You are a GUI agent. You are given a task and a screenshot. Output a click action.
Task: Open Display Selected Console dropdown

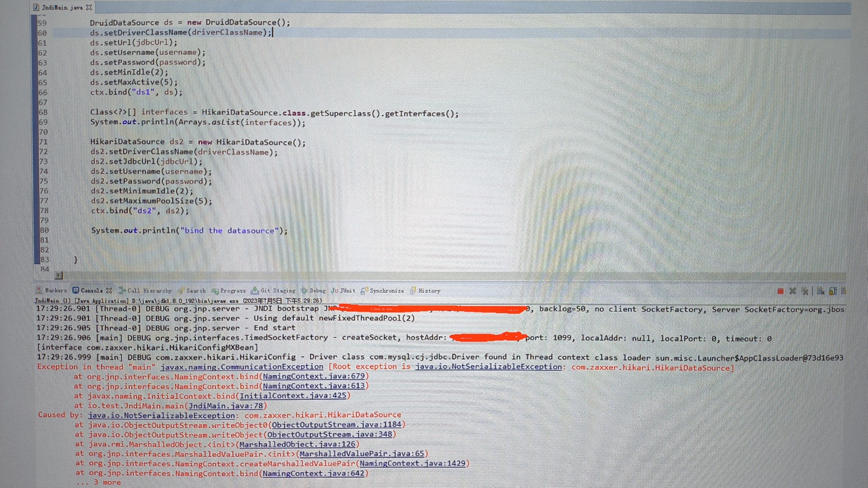point(843,291)
